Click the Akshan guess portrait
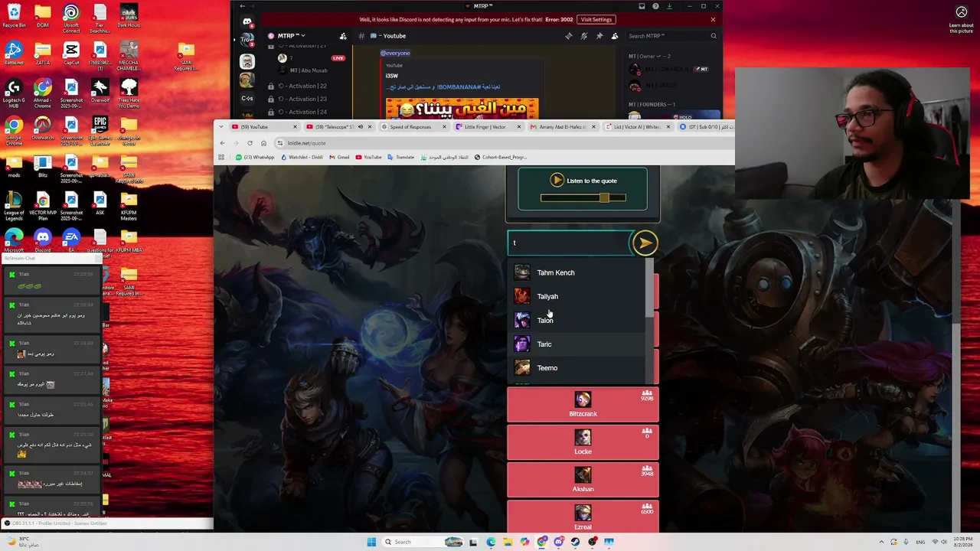 (583, 474)
